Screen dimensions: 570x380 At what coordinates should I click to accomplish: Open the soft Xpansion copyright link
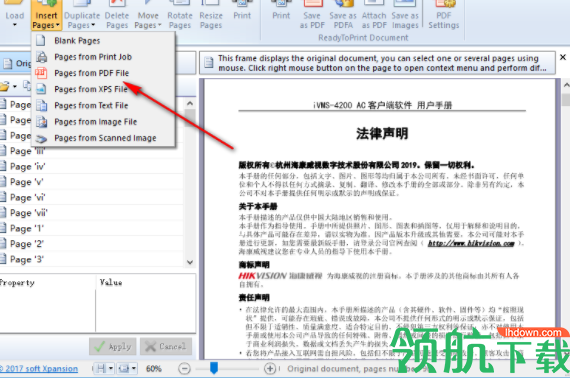click(39, 368)
